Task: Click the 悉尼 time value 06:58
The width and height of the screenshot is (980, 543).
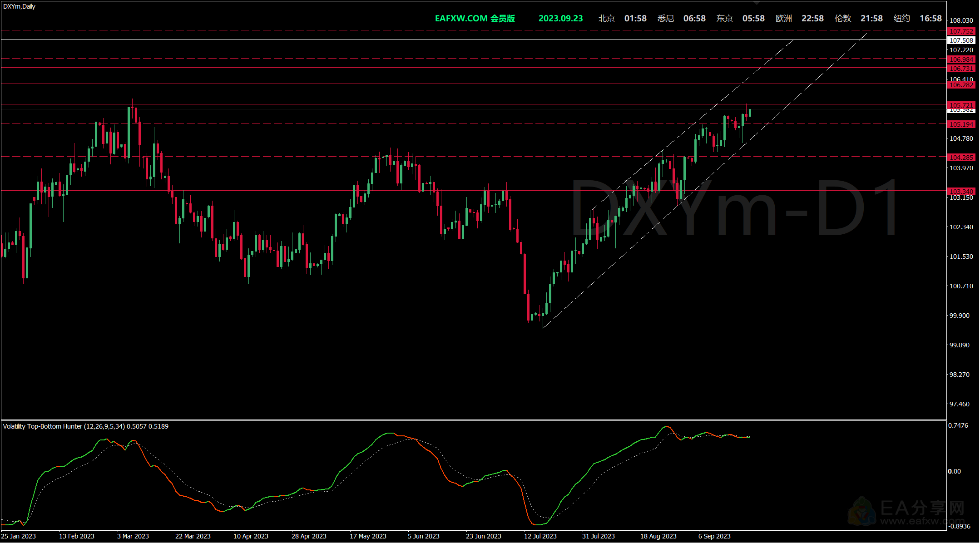Action: tap(694, 19)
